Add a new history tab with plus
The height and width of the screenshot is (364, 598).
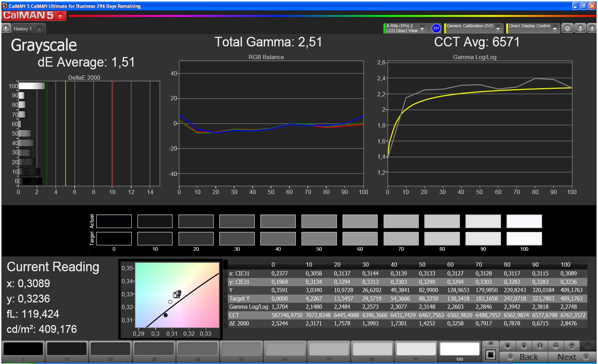pos(39,29)
